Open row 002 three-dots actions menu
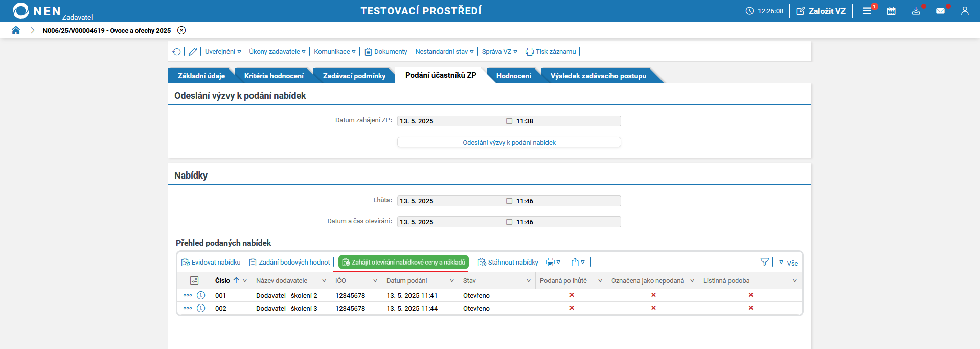 pos(188,308)
